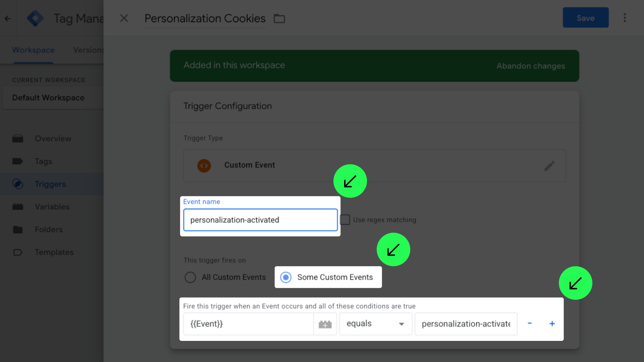The image size is (644, 362).
Task: Click Abandon changes in the green banner
Action: pos(531,66)
